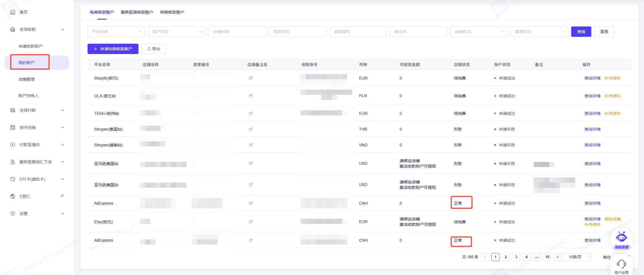Go to page 2 in pagination
This screenshot has height=275, width=644.
tap(506, 257)
